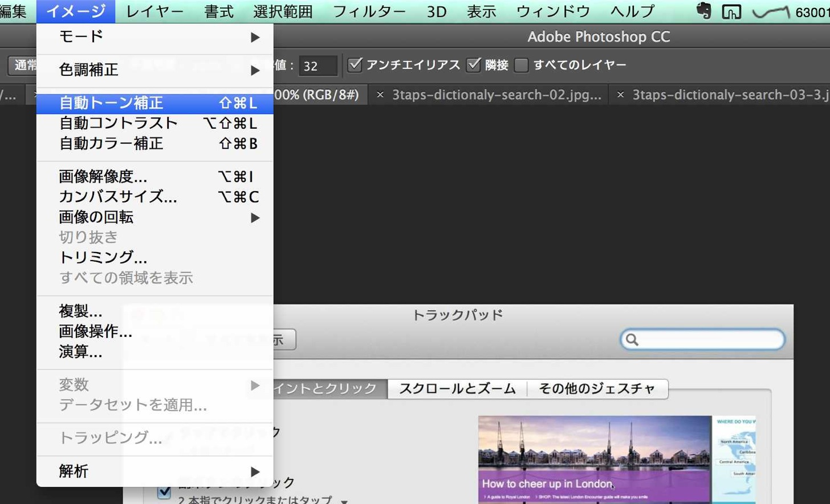Open the 表示 menu
Image resolution: width=830 pixels, height=504 pixels.
click(481, 11)
